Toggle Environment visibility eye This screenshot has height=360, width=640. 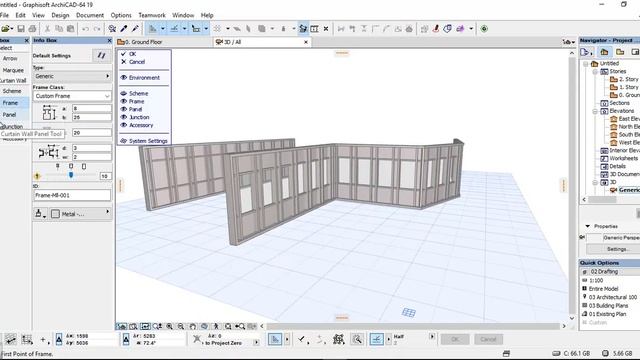[x=124, y=78]
